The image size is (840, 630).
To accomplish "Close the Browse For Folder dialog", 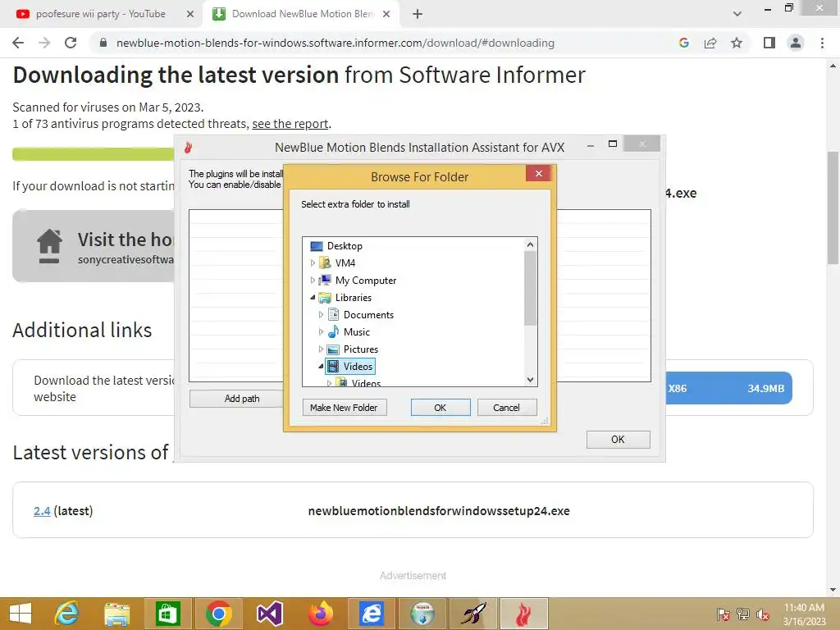I will coord(538,174).
